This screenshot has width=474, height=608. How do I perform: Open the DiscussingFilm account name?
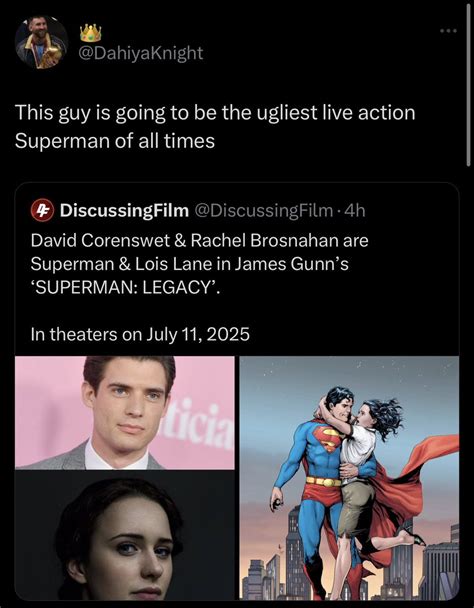click(124, 211)
